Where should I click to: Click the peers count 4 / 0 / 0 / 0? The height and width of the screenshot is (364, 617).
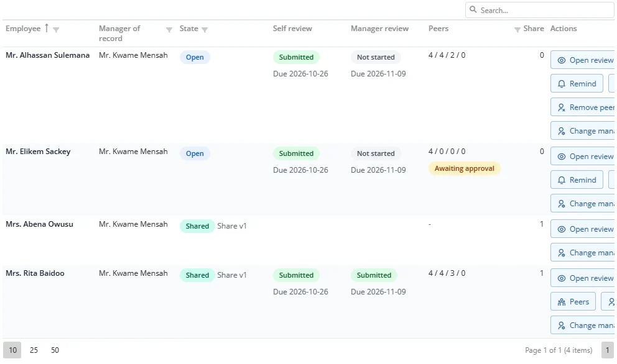(x=447, y=152)
